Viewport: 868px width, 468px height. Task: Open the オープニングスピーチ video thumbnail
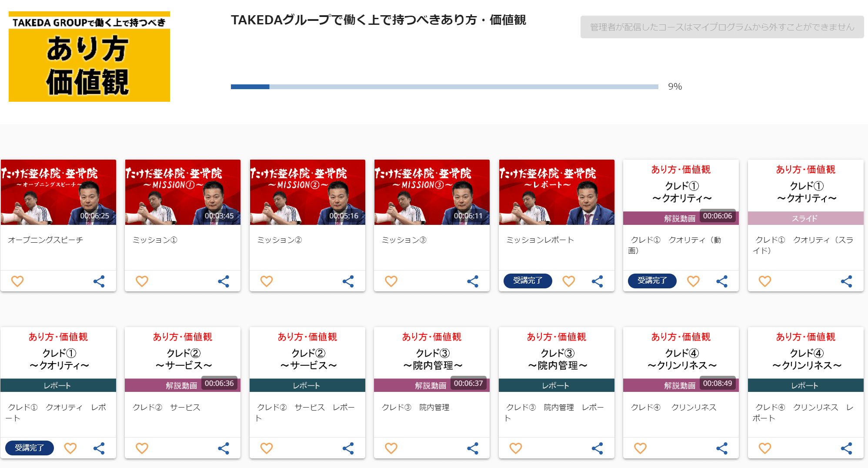pos(58,192)
